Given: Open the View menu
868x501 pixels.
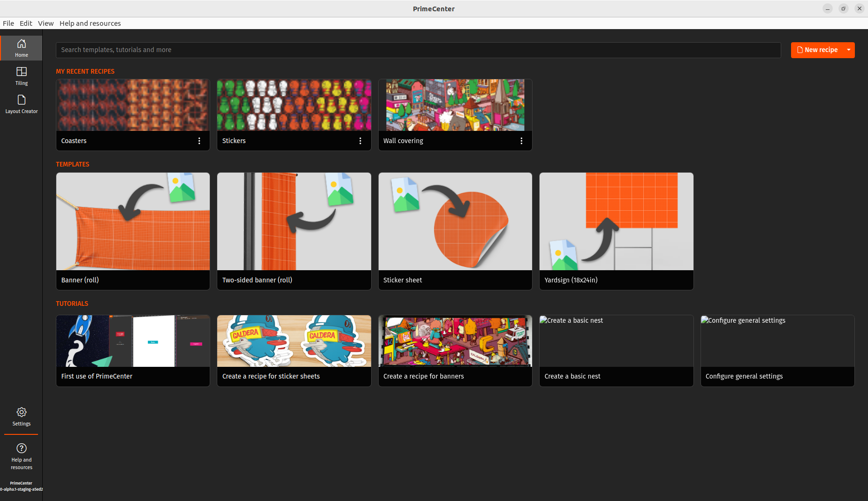Looking at the screenshot, I should pyautogui.click(x=46, y=23).
